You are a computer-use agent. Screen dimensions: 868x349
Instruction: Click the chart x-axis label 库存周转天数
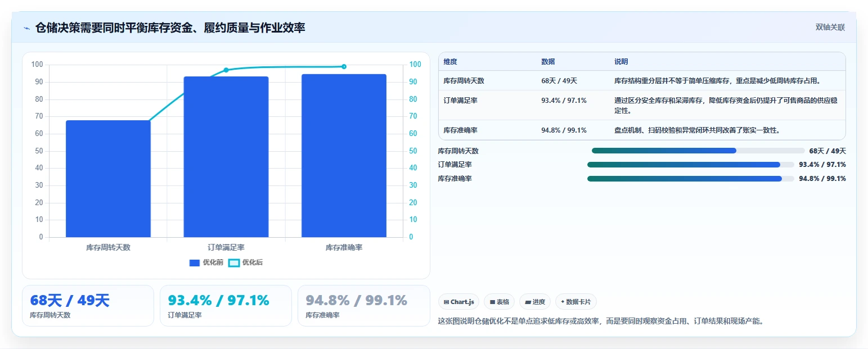pyautogui.click(x=108, y=247)
